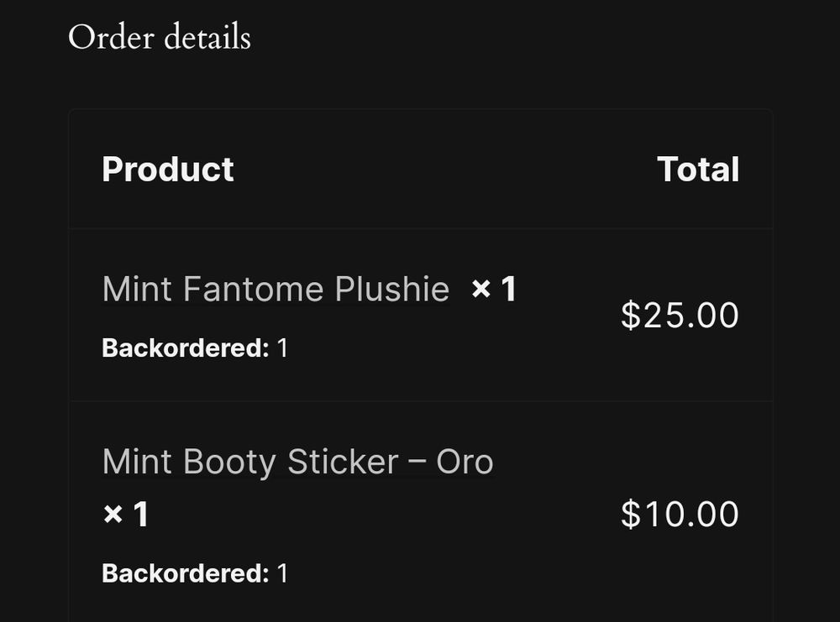Viewport: 840px width, 622px height.
Task: Click the word Plushie in the first row
Action: [x=391, y=289]
